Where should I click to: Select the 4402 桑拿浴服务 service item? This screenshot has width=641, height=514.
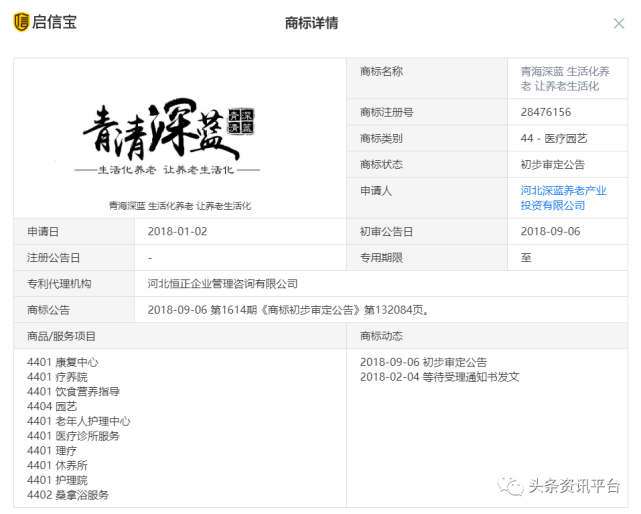click(68, 495)
